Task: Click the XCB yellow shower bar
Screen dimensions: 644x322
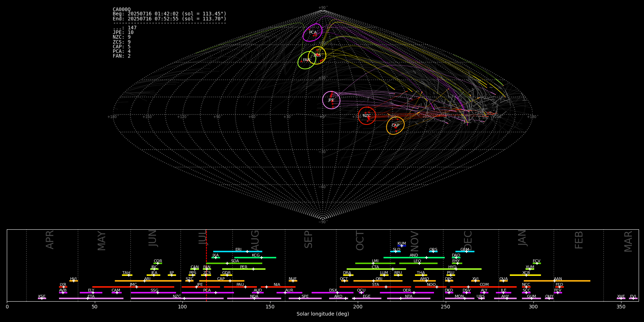Action: pos(525,275)
